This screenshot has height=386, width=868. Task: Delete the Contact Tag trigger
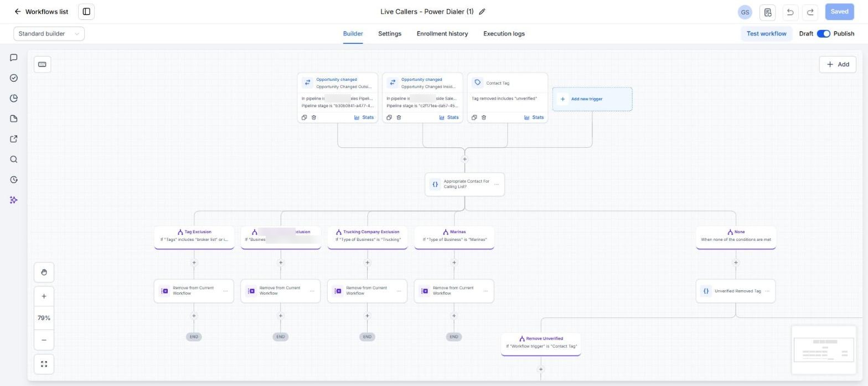pos(484,117)
